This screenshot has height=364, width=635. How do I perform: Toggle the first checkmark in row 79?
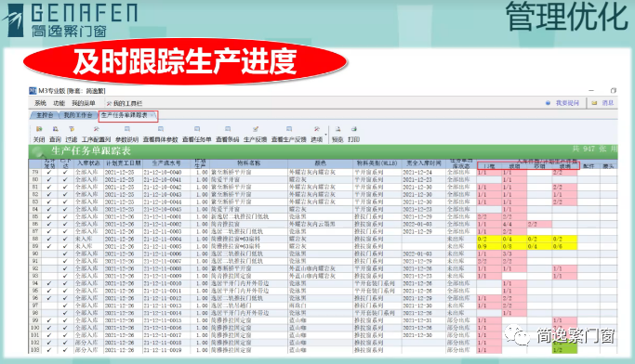click(49, 173)
